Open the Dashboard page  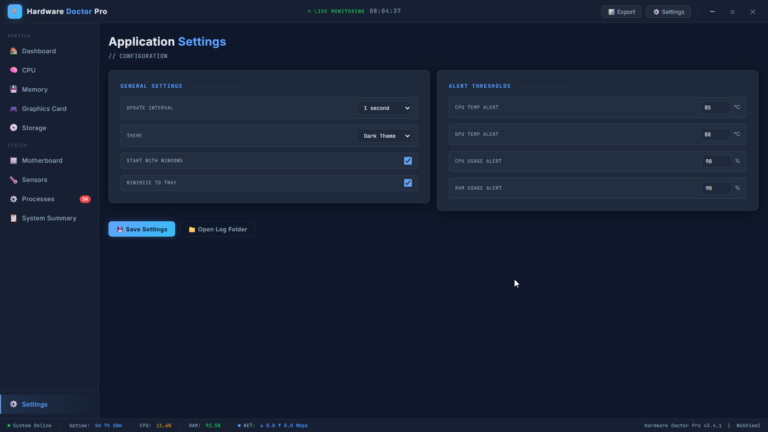[x=49, y=51]
